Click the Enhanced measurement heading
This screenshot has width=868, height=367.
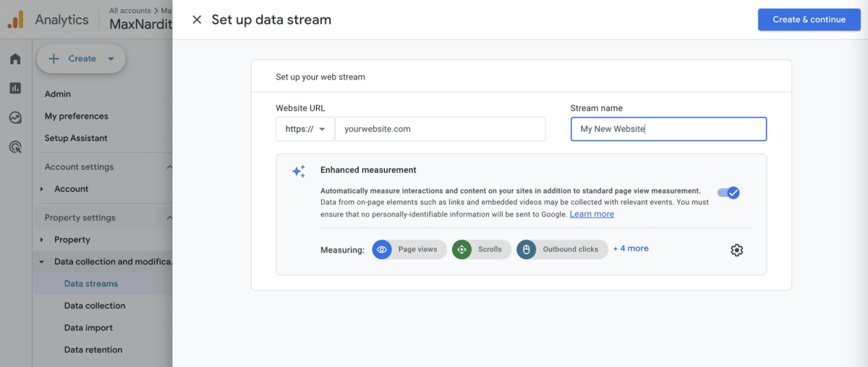point(368,170)
